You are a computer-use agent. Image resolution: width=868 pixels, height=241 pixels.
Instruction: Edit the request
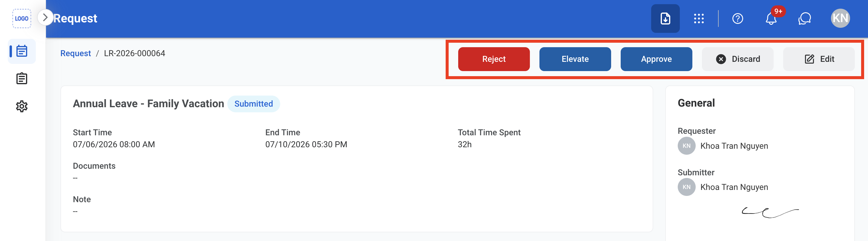click(819, 59)
